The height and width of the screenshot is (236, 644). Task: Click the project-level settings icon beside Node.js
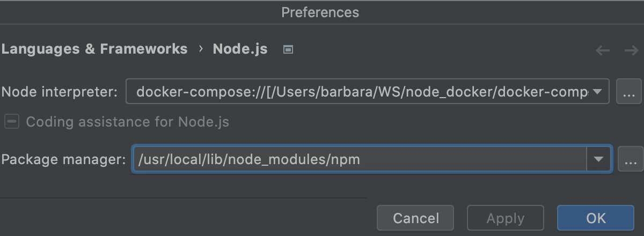click(288, 49)
